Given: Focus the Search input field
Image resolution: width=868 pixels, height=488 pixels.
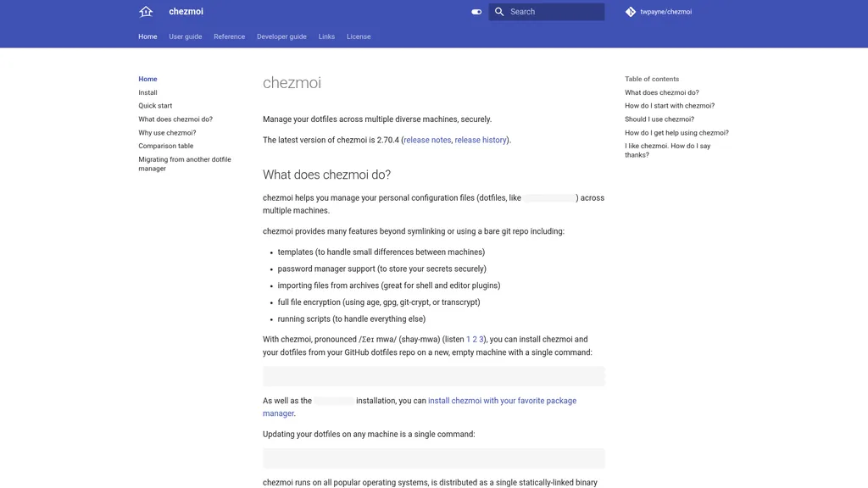Looking at the screenshot, I should pyautogui.click(x=547, y=12).
